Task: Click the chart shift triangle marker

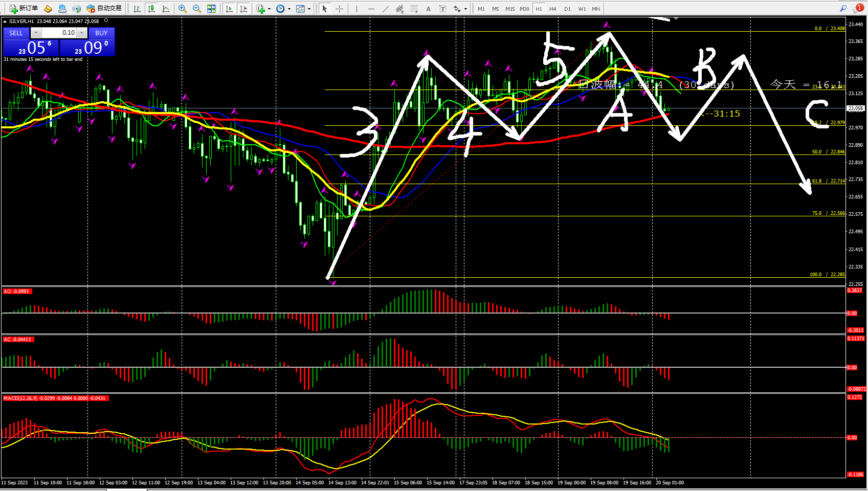Action: 676,18
